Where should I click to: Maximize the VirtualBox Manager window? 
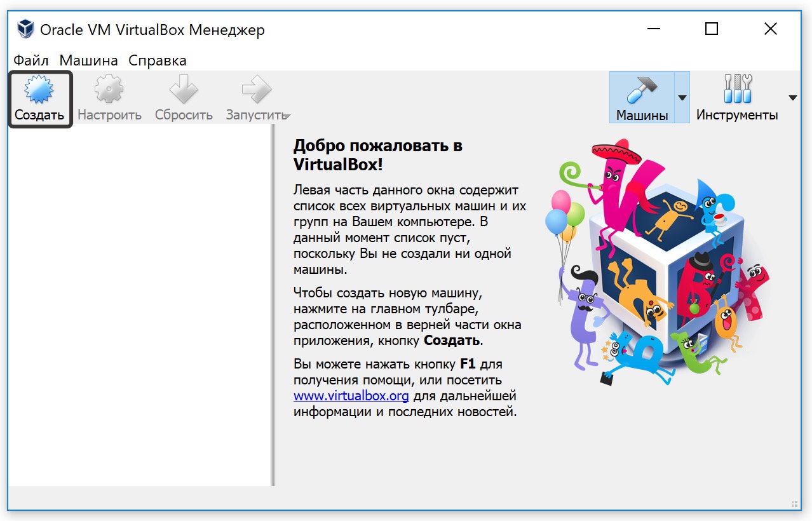point(712,29)
